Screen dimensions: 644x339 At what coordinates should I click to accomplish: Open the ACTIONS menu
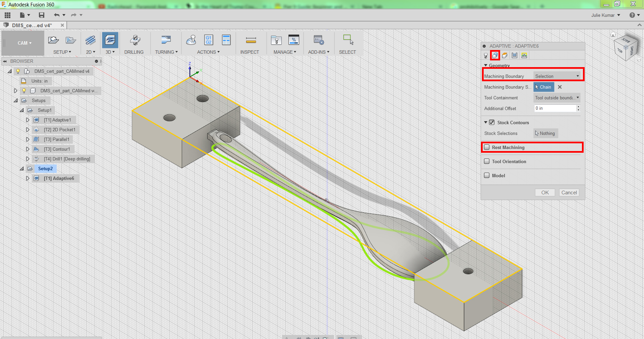(x=208, y=52)
